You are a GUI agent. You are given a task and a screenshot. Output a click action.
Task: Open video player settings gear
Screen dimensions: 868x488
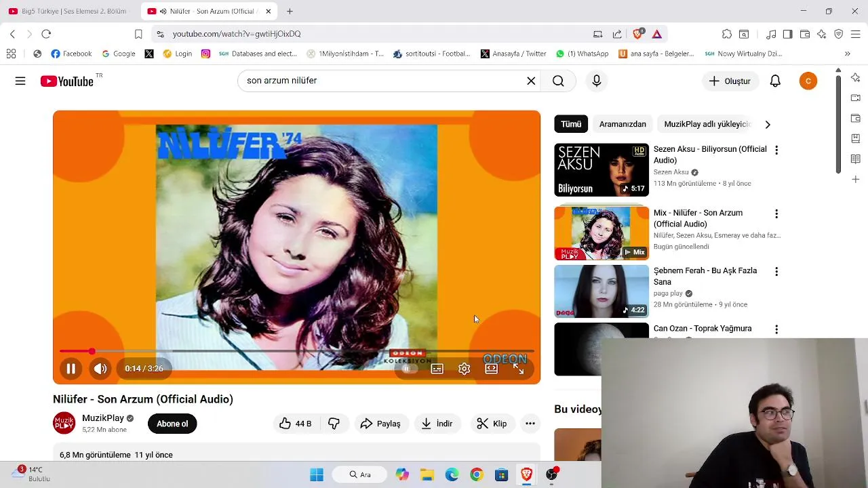coord(464,369)
